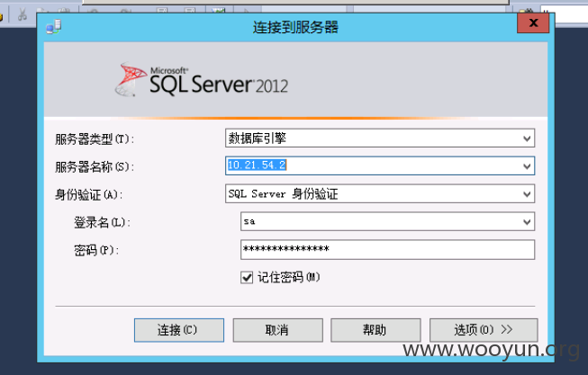The image size is (588, 375).
Task: Click the password (密码) input field
Action: [x=387, y=249]
